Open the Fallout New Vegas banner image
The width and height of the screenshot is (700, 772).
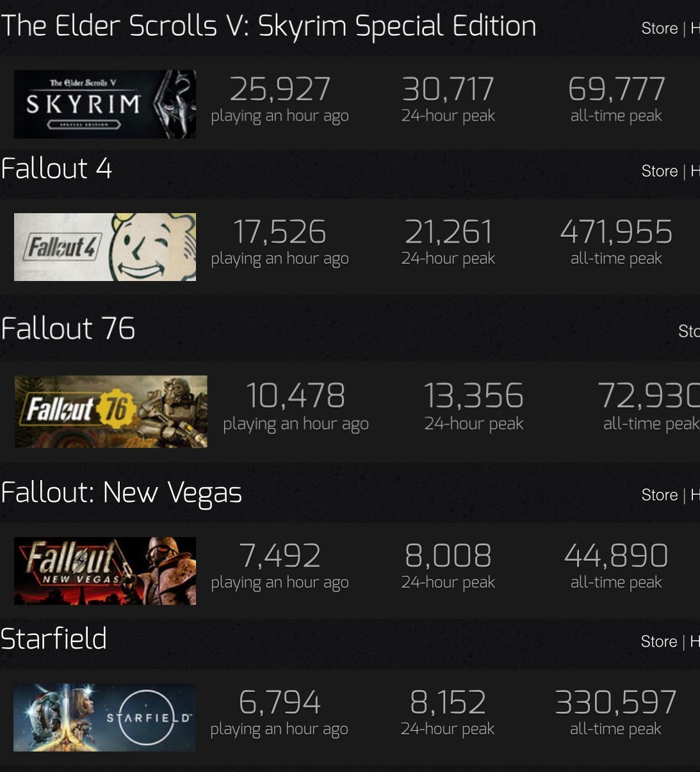click(105, 571)
